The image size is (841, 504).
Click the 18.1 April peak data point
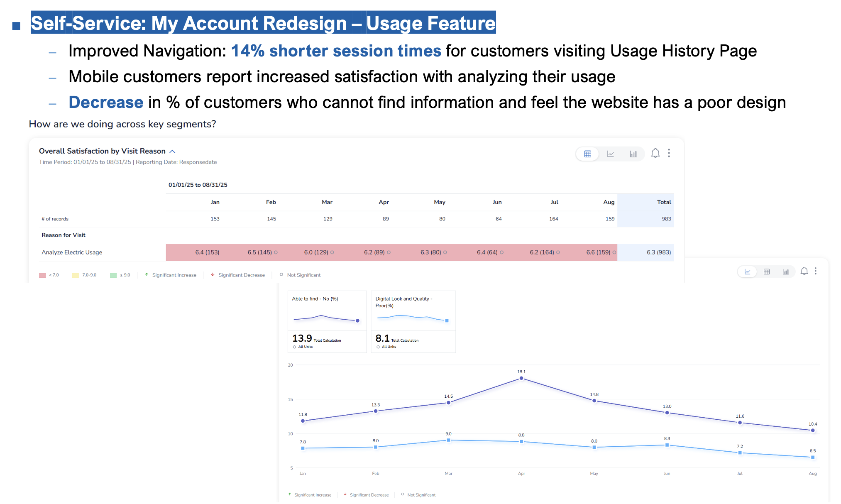tap(521, 378)
